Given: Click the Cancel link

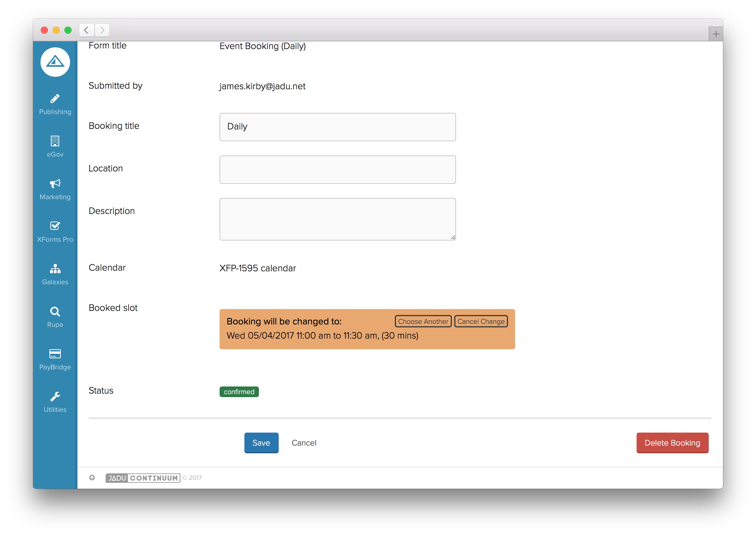Looking at the screenshot, I should (304, 443).
